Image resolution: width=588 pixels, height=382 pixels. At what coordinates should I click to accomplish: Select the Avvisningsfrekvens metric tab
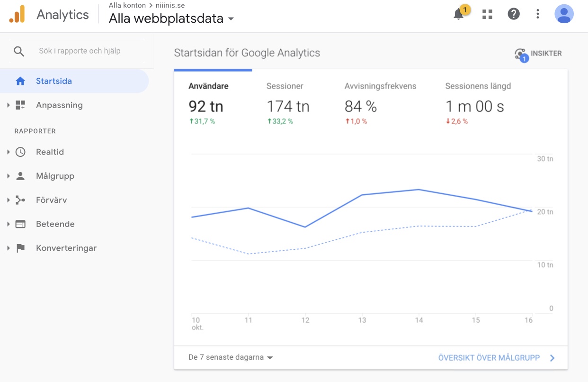[x=380, y=102]
